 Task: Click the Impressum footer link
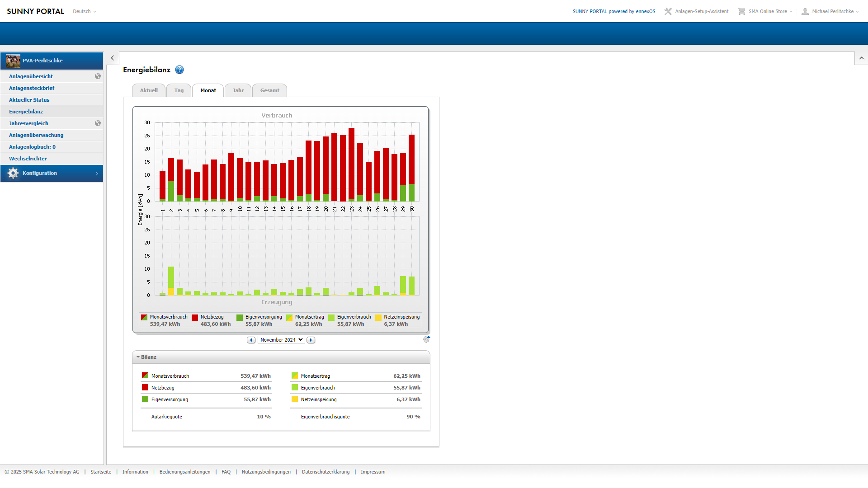click(373, 472)
